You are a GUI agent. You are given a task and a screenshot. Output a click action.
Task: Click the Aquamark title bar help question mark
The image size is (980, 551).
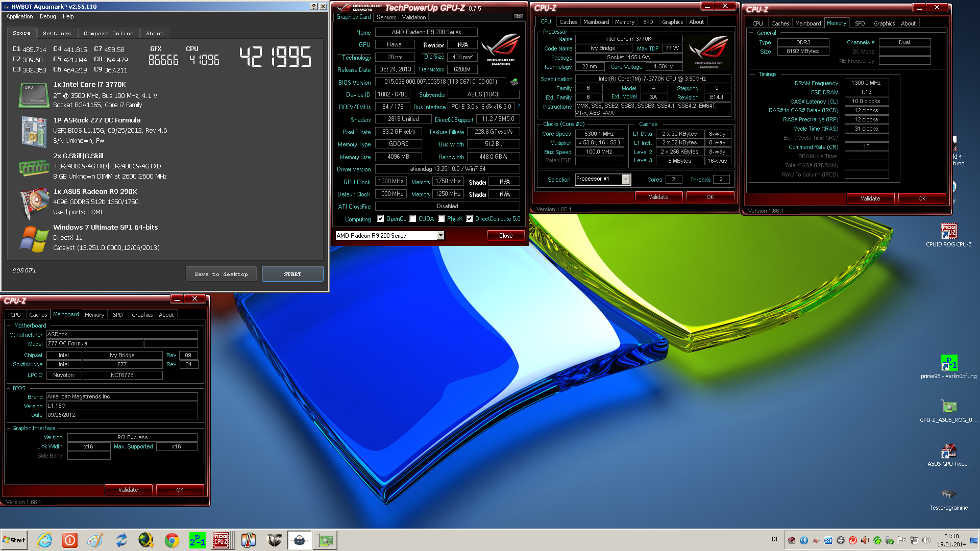(x=313, y=7)
